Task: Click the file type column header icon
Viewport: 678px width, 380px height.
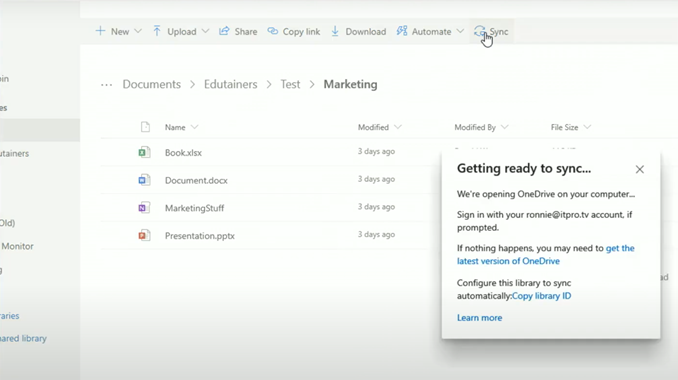Action: pos(145,127)
